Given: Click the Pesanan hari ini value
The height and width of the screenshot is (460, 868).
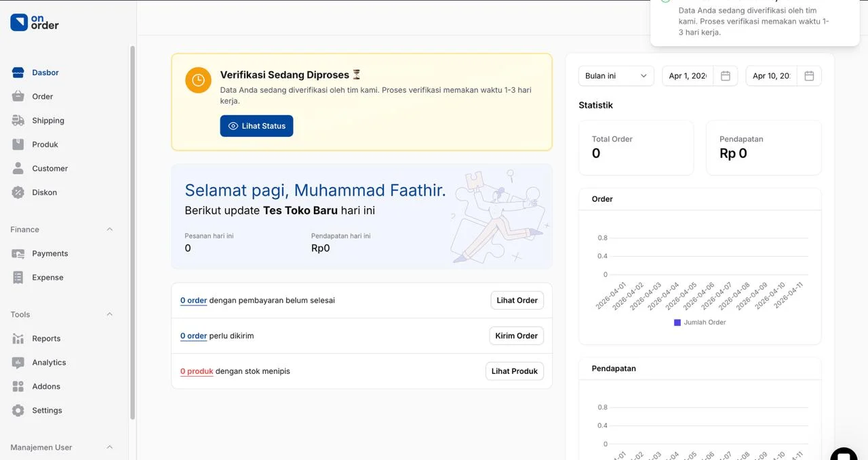Looking at the screenshot, I should [x=188, y=248].
